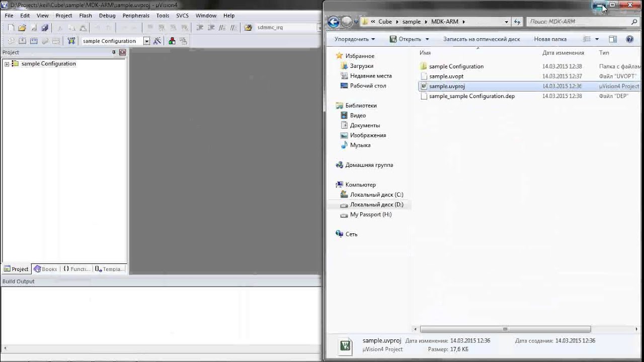Open the View menu in uVision
This screenshot has width=644, height=362.
point(43,16)
